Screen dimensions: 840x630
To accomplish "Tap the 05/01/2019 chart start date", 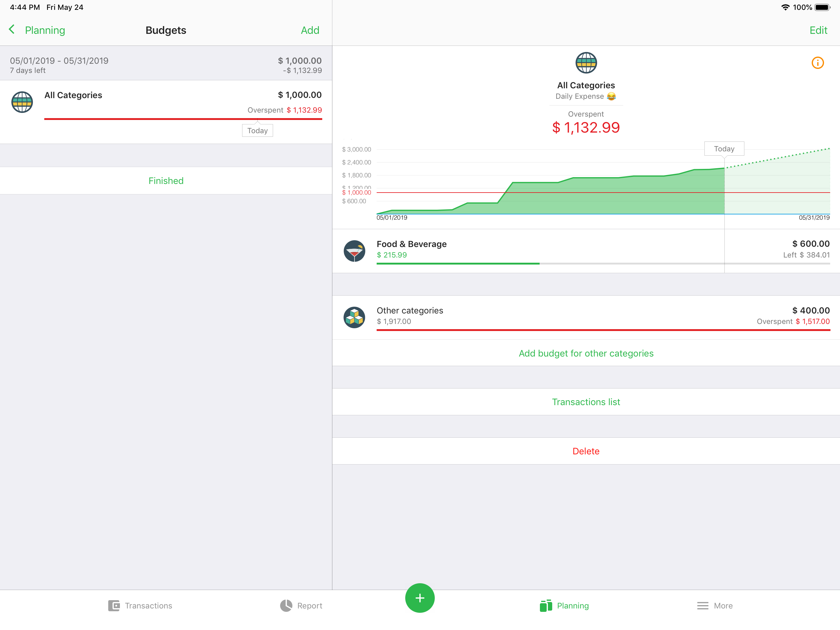I will tap(391, 218).
